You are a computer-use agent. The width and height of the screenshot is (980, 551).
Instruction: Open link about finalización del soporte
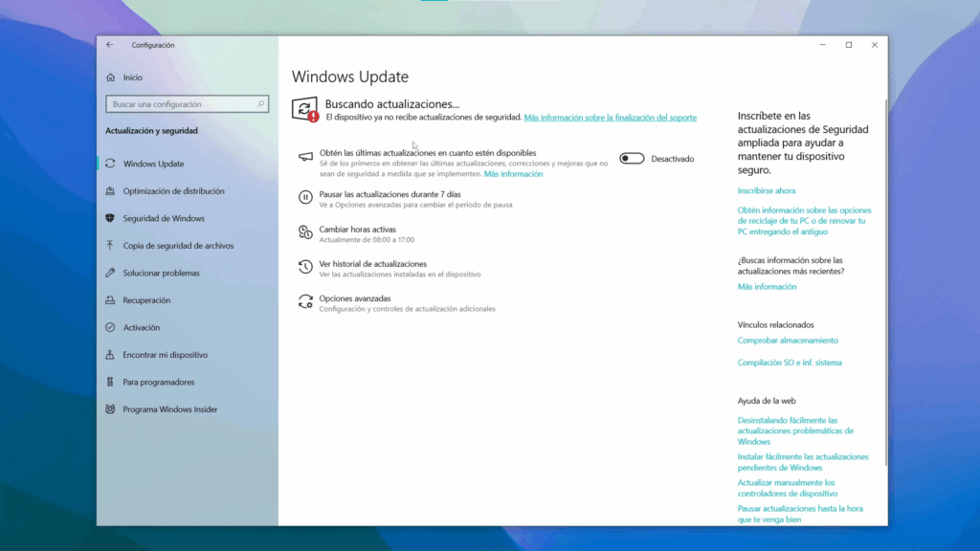pyautogui.click(x=610, y=118)
